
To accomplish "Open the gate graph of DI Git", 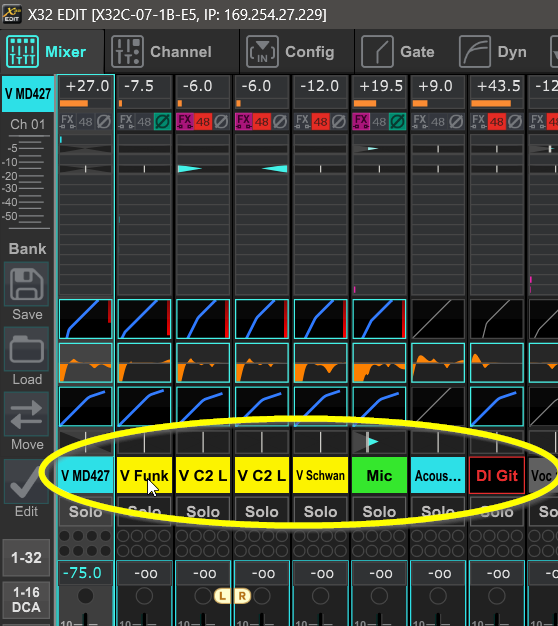I will (x=497, y=319).
